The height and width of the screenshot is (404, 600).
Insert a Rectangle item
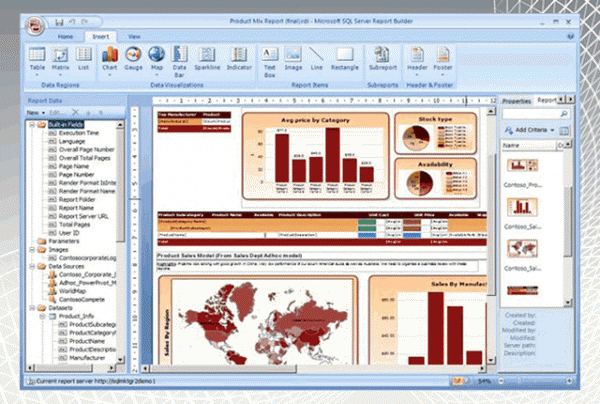tap(345, 59)
